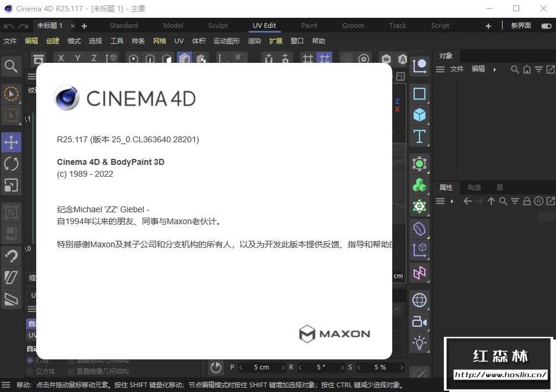Click the S value field 5 %

click(380, 368)
